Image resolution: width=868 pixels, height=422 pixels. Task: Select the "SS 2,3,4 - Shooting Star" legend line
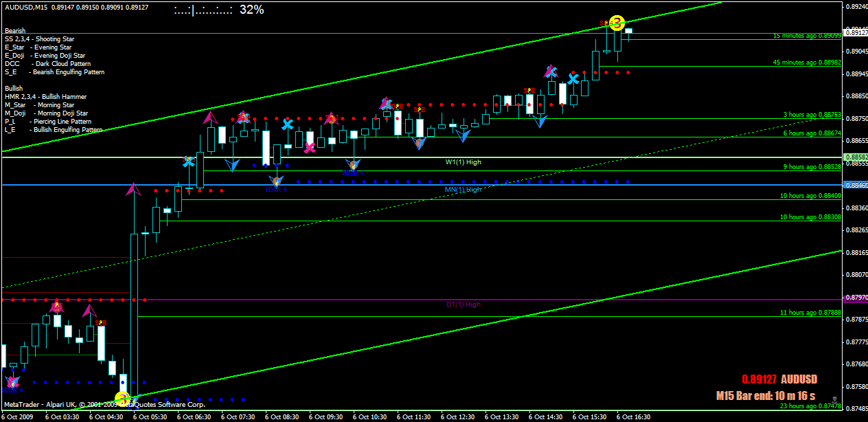[x=39, y=39]
